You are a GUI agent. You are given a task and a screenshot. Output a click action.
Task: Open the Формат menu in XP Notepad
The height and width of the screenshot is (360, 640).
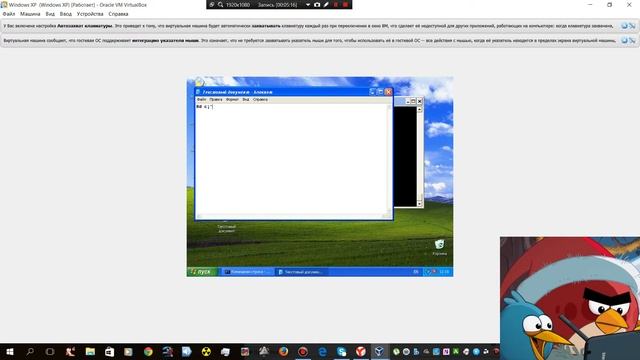click(232, 100)
